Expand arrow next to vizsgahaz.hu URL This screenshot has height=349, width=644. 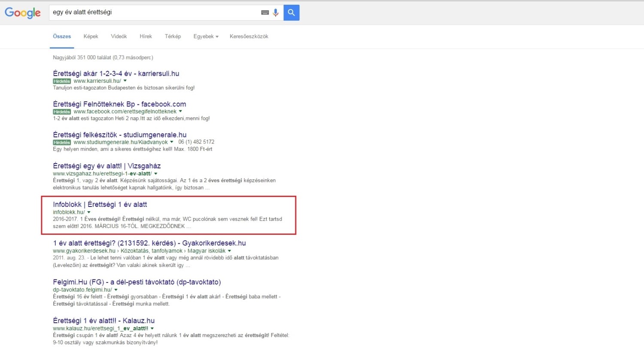(156, 173)
